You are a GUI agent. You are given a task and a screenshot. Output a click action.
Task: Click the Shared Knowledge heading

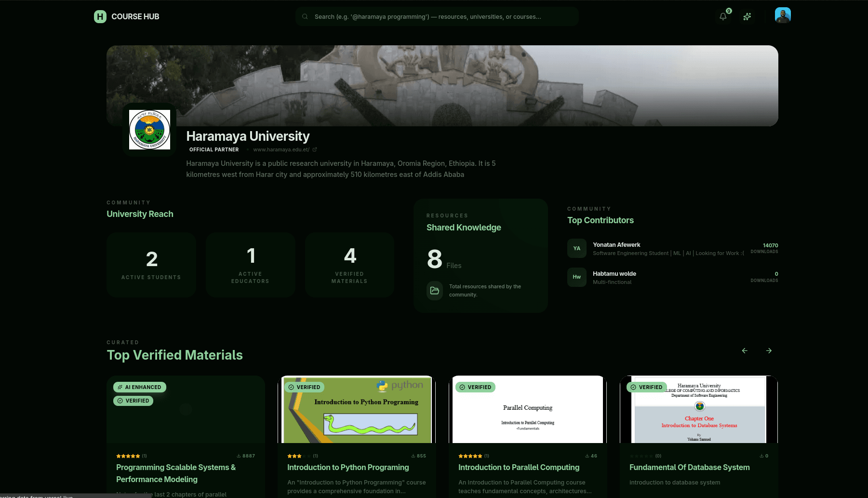point(464,228)
